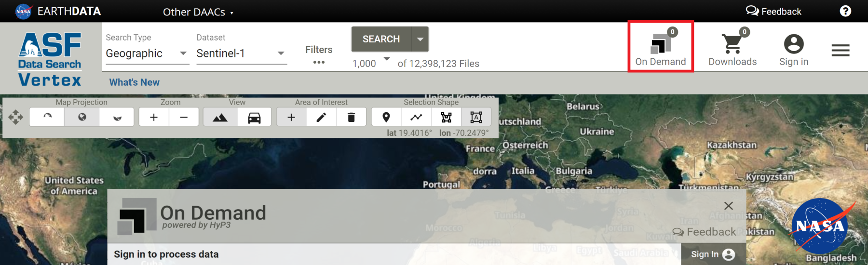Select point selection shape
The width and height of the screenshot is (868, 265).
pyautogui.click(x=386, y=117)
